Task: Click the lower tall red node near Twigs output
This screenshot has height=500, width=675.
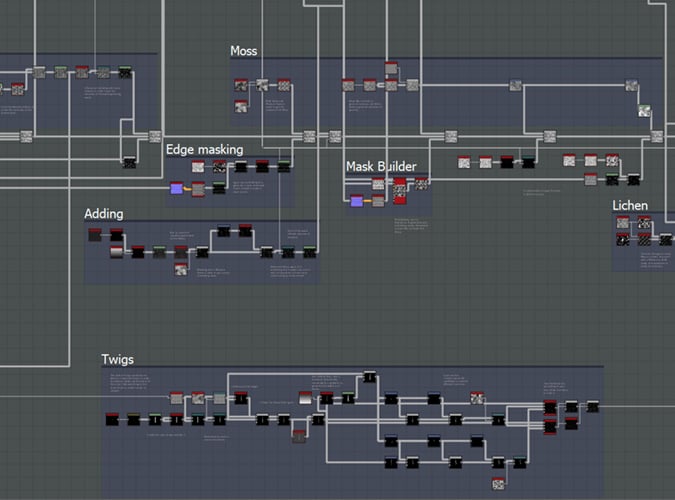Action: click(550, 427)
